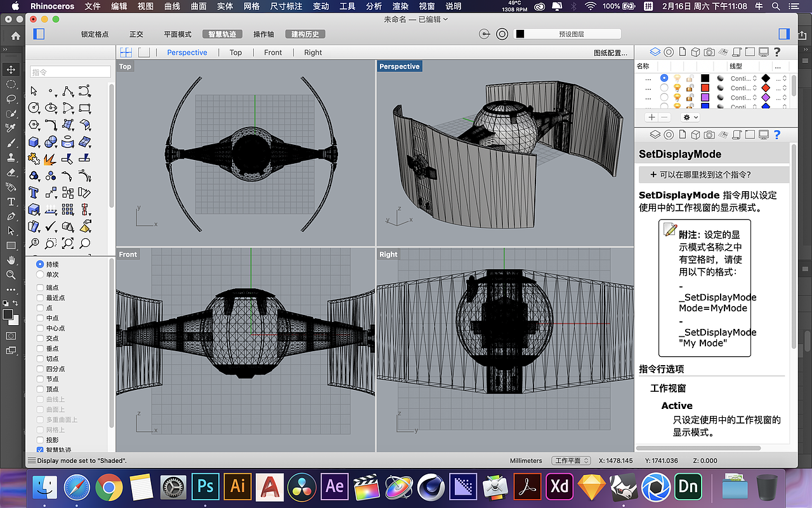Change linetype of the purple layer
Image resolution: width=812 pixels, height=508 pixels.
pyautogui.click(x=743, y=98)
